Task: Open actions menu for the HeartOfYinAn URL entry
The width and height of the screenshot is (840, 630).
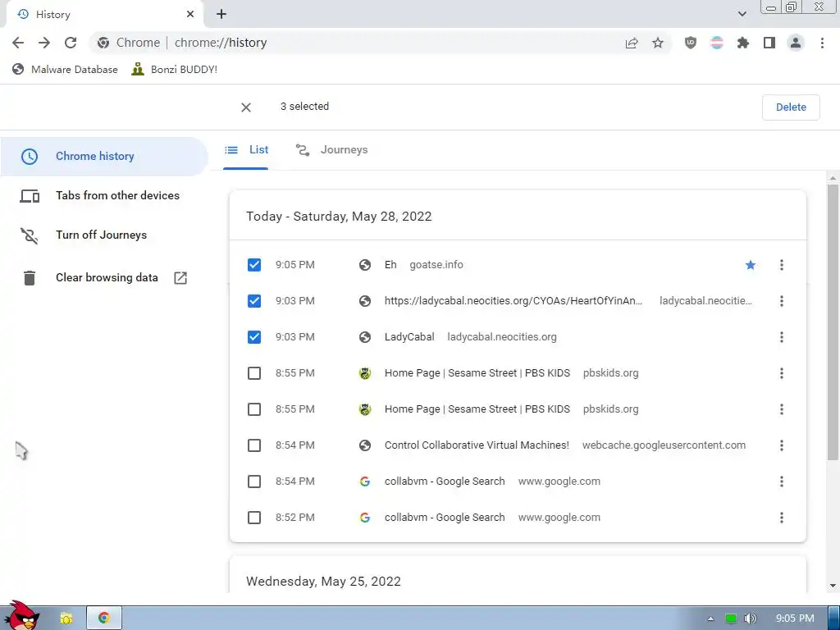Action: (x=782, y=301)
